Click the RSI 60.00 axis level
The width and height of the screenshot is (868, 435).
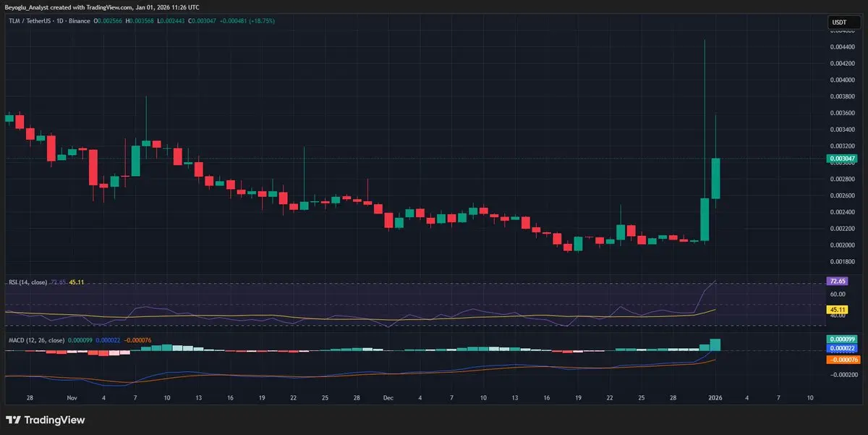(x=838, y=295)
